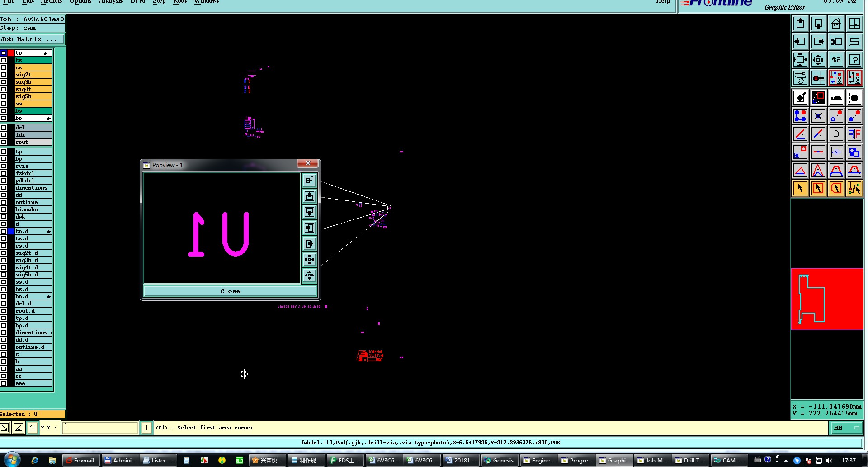Click the pan left view icon
The height and width of the screenshot is (467, 868).
click(x=800, y=42)
